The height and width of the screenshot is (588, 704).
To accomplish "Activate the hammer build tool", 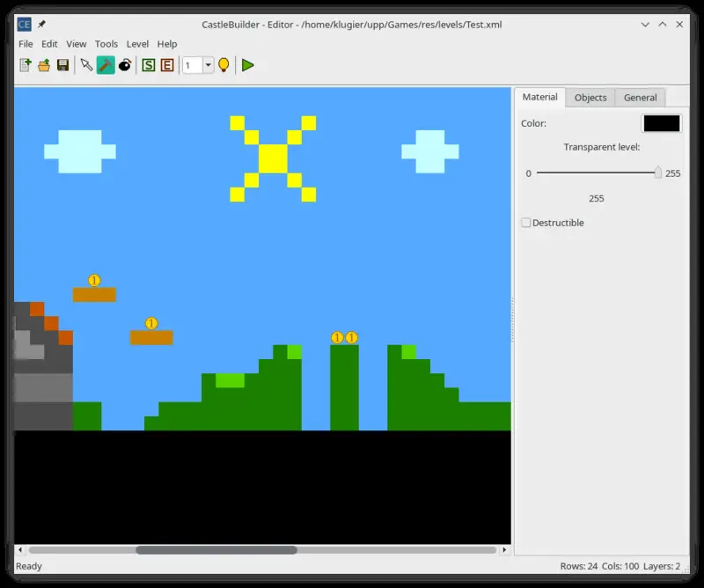I will click(104, 65).
